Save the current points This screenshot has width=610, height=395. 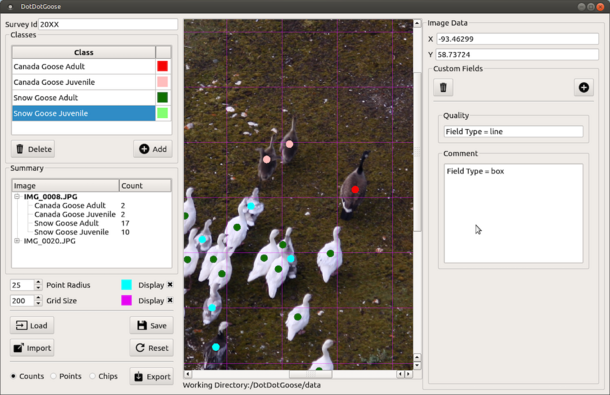pyautogui.click(x=151, y=325)
